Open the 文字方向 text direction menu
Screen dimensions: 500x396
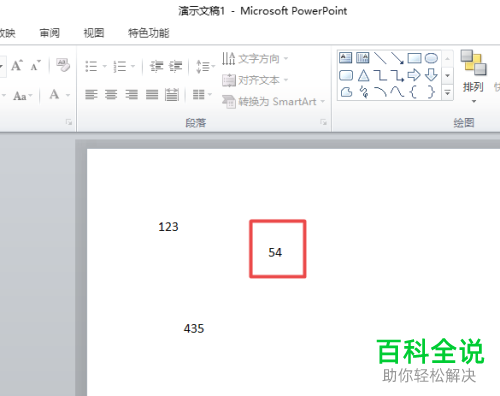tap(255, 59)
